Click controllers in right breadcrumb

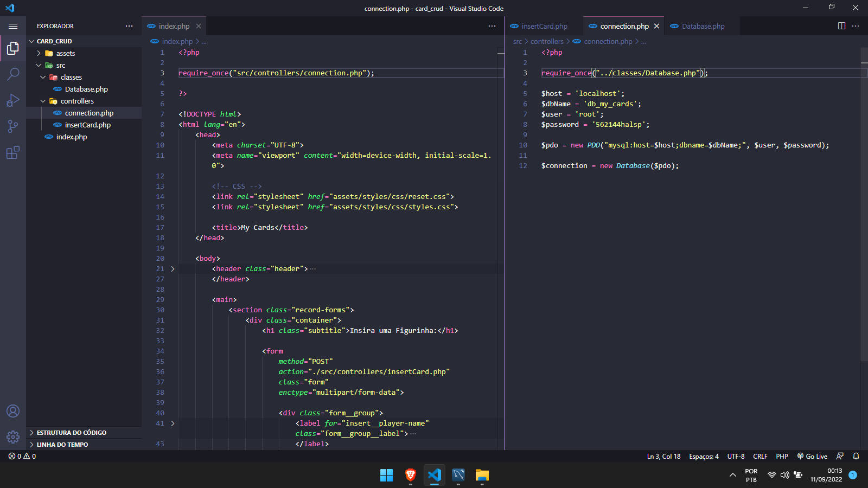pos(547,41)
